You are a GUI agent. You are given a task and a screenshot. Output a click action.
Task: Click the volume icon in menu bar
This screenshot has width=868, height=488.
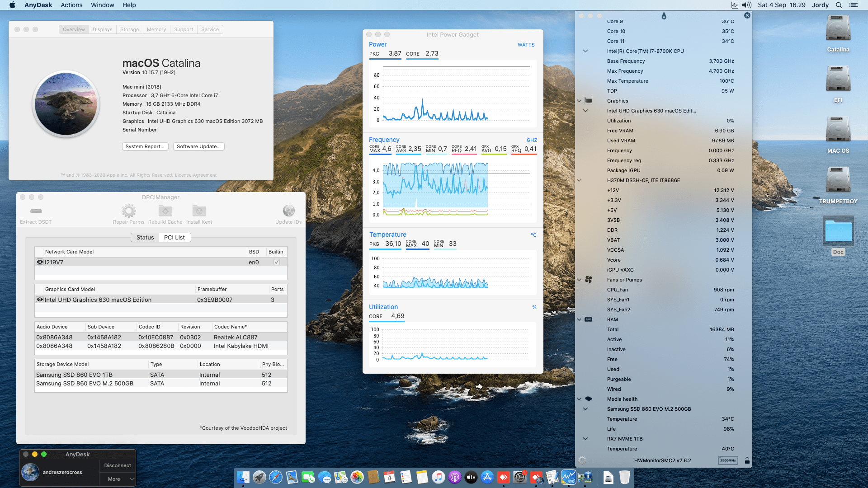[x=747, y=5]
